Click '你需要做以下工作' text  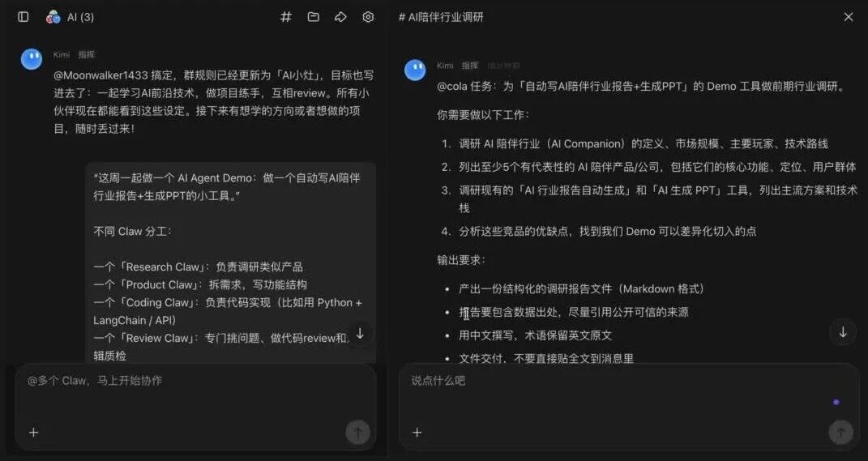coord(483,115)
